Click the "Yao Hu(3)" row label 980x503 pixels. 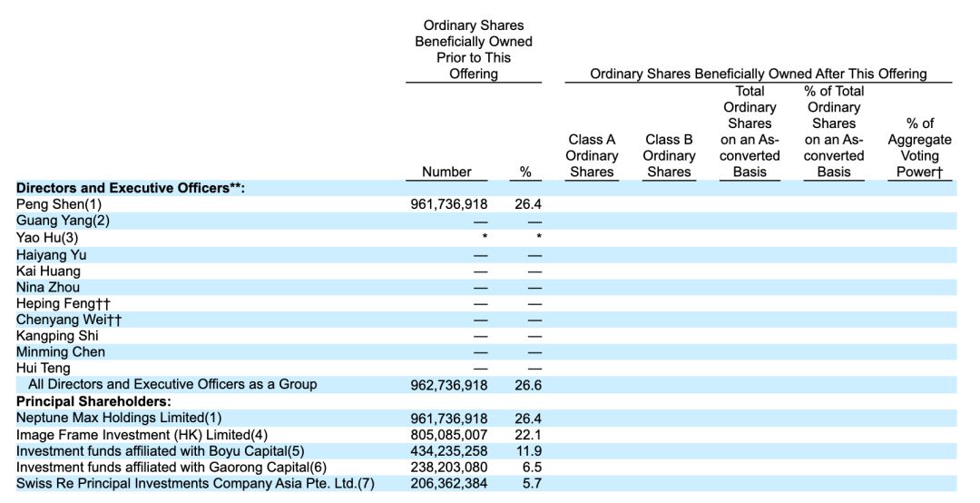pos(47,238)
